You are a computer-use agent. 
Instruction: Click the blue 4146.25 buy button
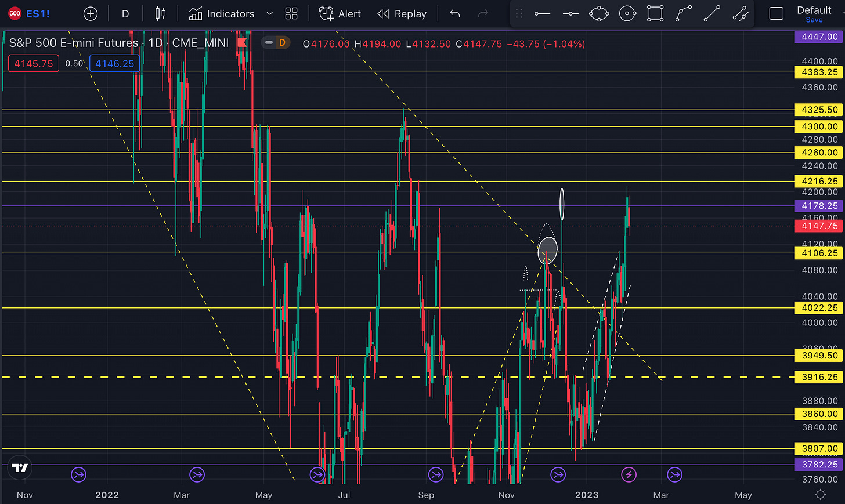coord(115,64)
